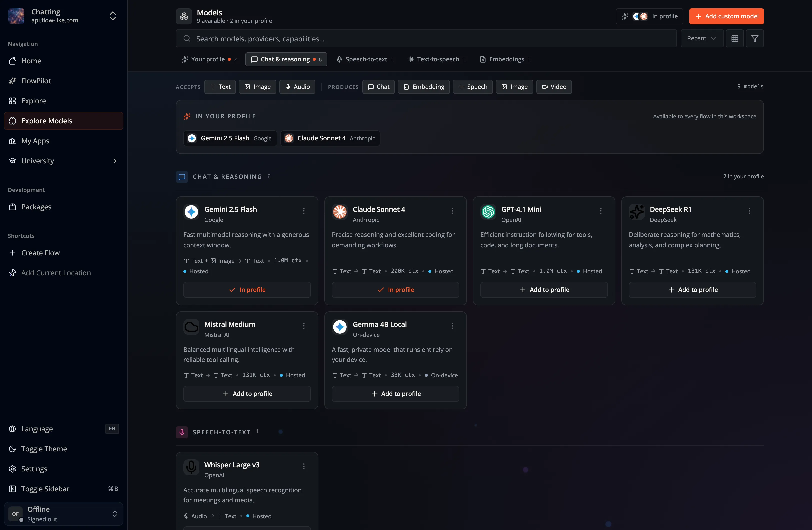Open the GPT-4.1 Mini card options menu
The image size is (812, 530).
pos(601,211)
